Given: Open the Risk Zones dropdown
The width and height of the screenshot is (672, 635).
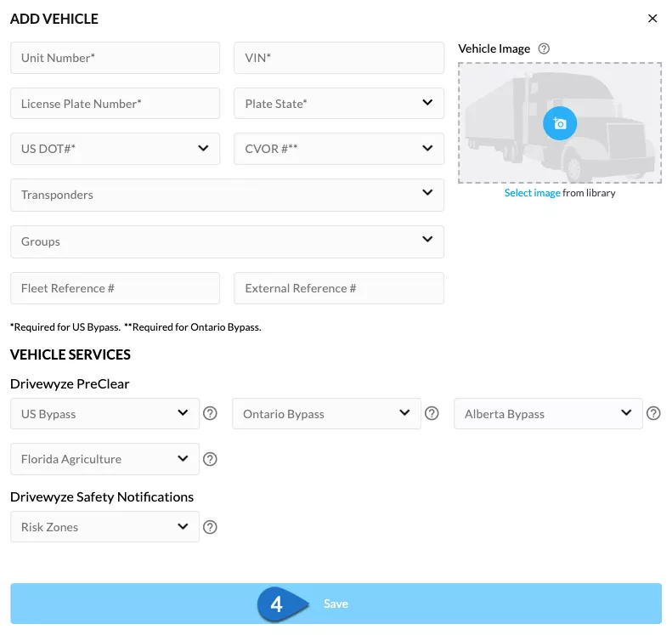Looking at the screenshot, I should coord(104,527).
